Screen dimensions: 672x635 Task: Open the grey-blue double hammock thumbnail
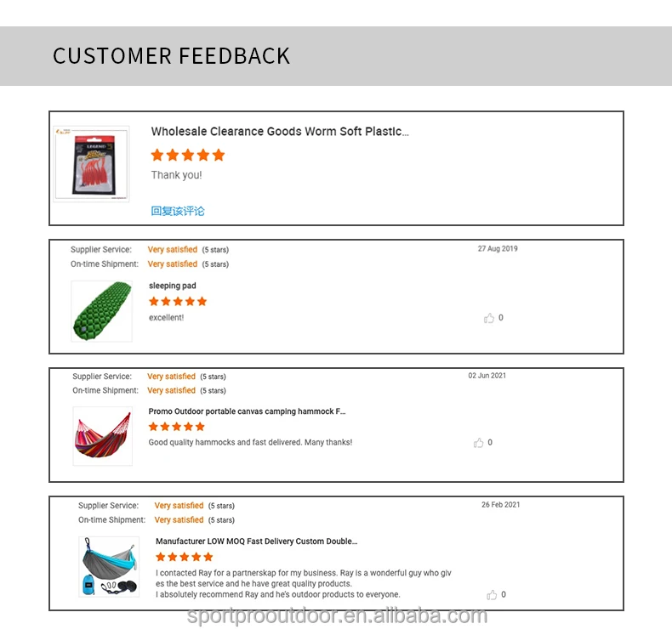[109, 566]
